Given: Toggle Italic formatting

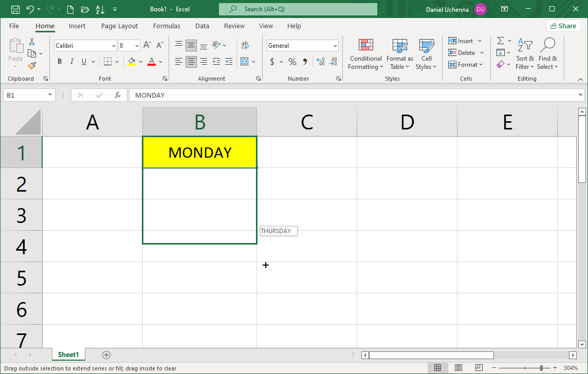Looking at the screenshot, I should [x=71, y=62].
